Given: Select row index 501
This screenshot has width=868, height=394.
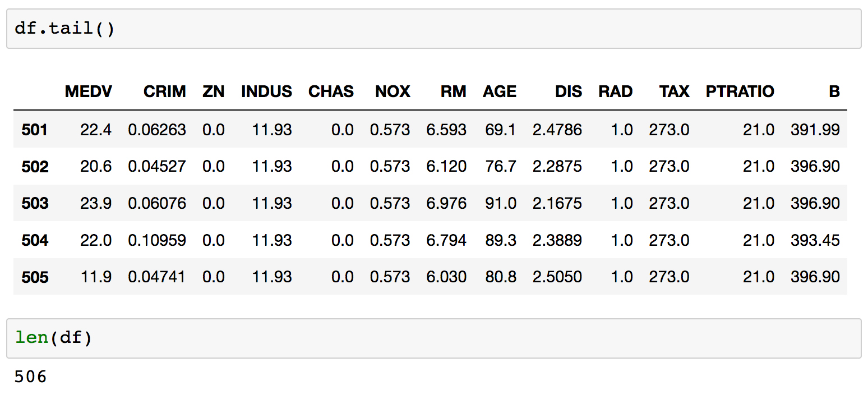Looking at the screenshot, I should pos(35,130).
